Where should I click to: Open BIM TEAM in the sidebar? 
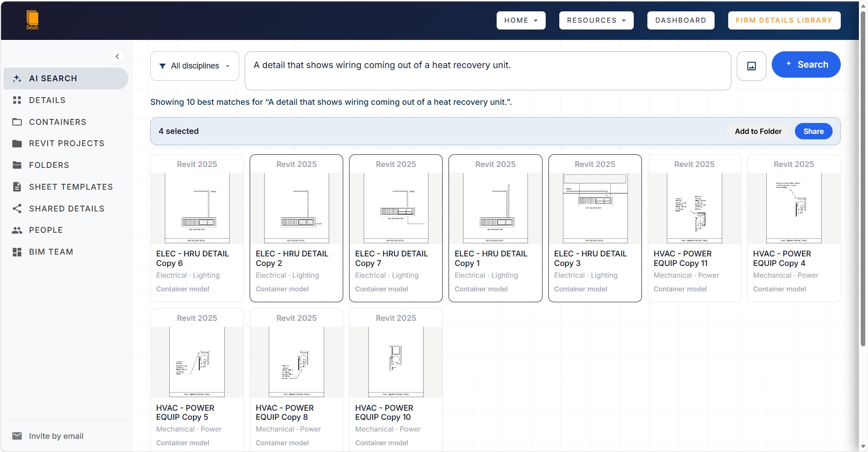(x=66, y=252)
